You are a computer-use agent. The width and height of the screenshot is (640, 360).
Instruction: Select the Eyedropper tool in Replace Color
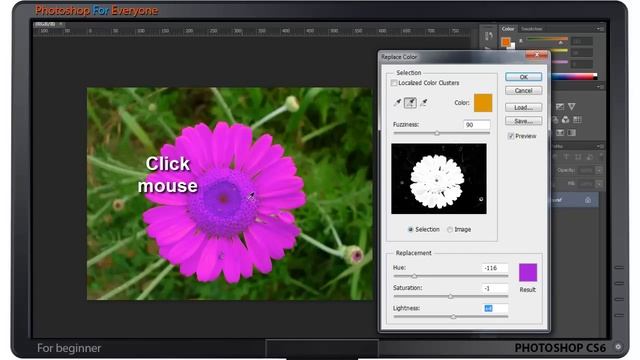click(397, 103)
